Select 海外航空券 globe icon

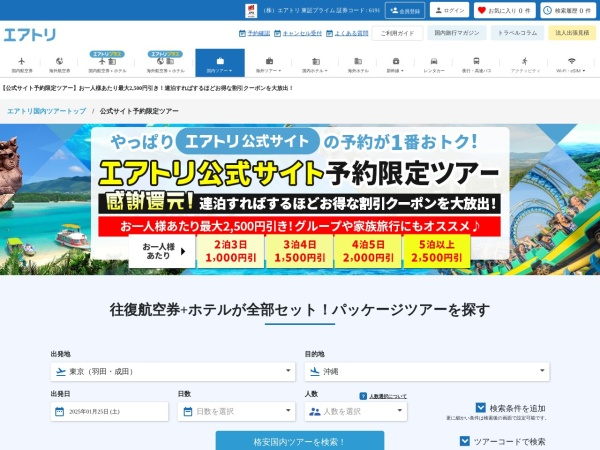tap(59, 61)
